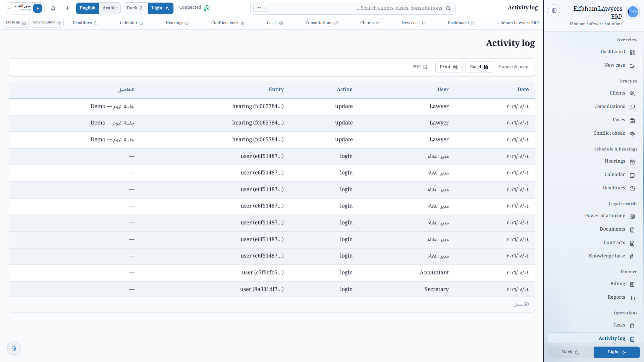This screenshot has height=362, width=644.
Task: Open the New case tab
Action: point(413,23)
